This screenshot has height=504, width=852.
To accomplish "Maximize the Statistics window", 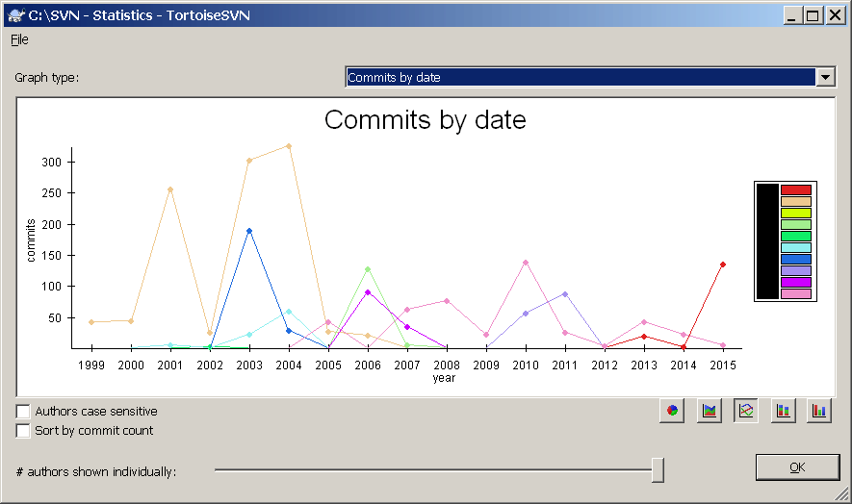I will click(813, 15).
